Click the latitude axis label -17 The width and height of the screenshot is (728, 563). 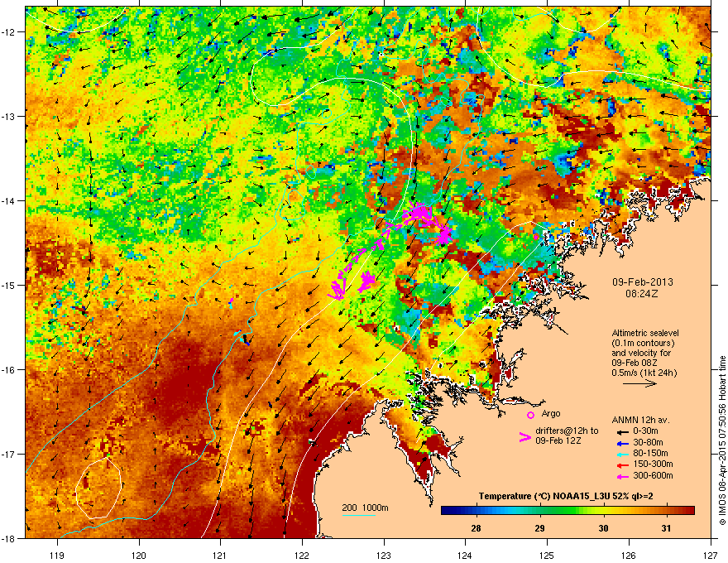coord(8,454)
